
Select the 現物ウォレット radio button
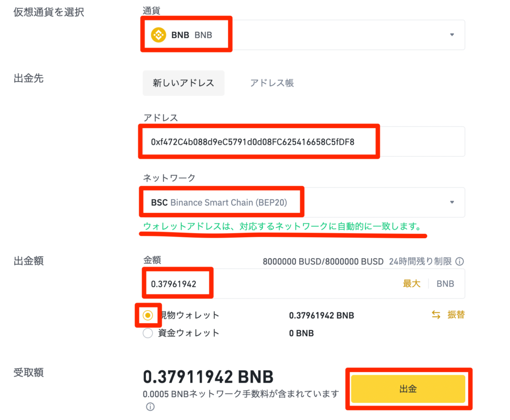tap(147, 315)
